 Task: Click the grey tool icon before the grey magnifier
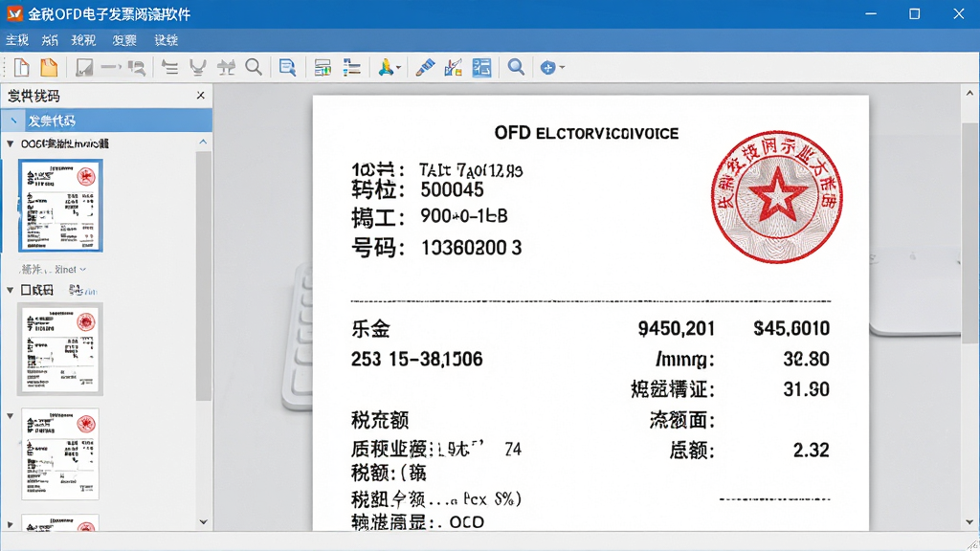click(x=226, y=68)
